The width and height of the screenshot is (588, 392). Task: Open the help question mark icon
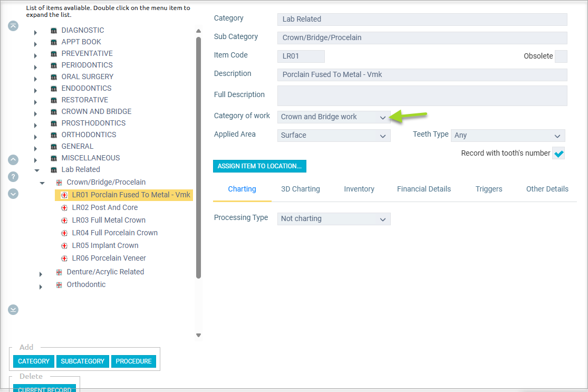point(13,177)
